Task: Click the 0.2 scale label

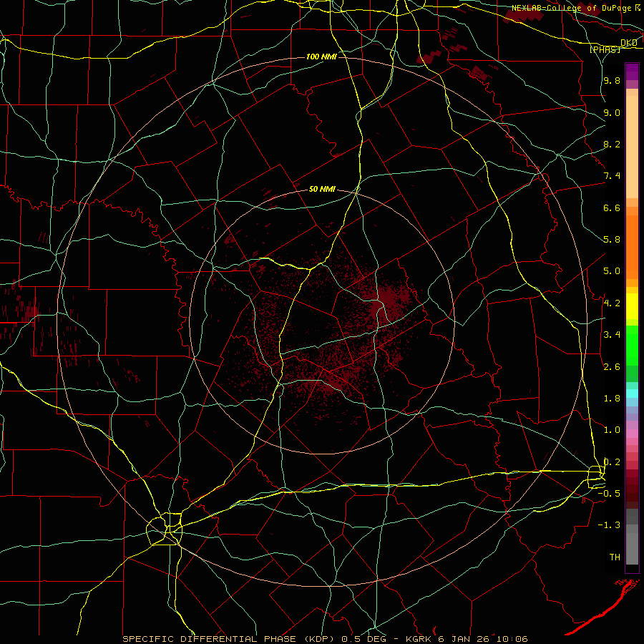Action: tap(612, 462)
